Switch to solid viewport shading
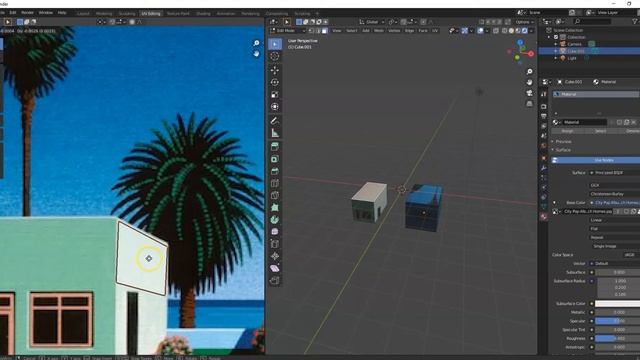640x360 pixels. point(511,31)
